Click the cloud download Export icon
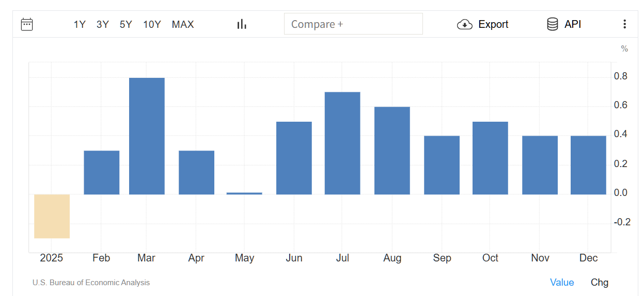This screenshot has width=644, height=296. (x=465, y=24)
